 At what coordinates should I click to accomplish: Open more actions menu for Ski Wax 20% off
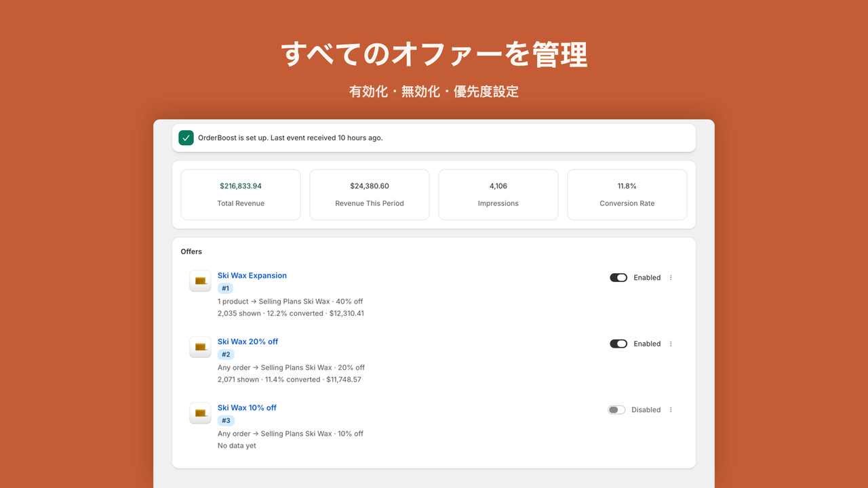pyautogui.click(x=671, y=344)
